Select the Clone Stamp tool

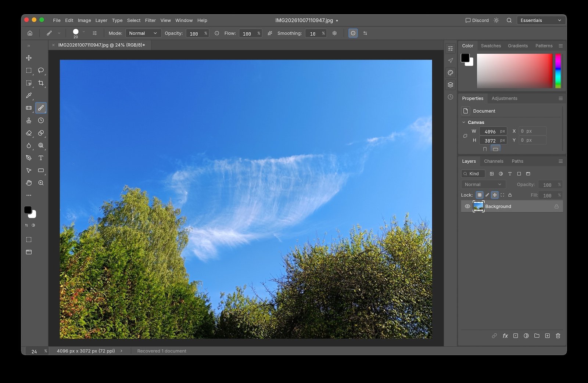pos(29,120)
